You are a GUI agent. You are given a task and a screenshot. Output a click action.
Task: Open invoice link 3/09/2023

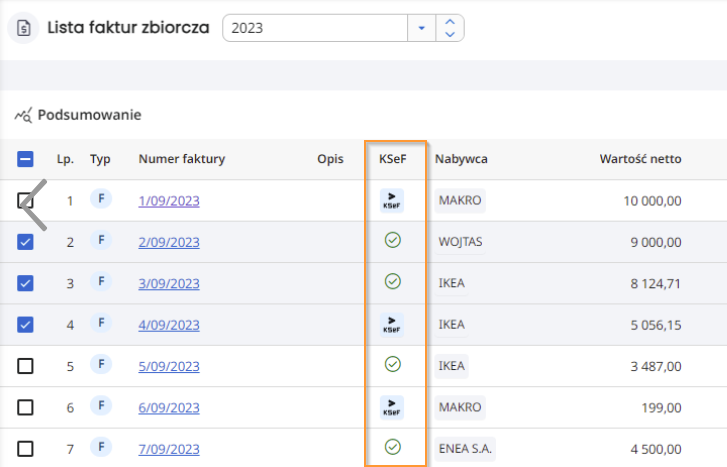(x=169, y=283)
